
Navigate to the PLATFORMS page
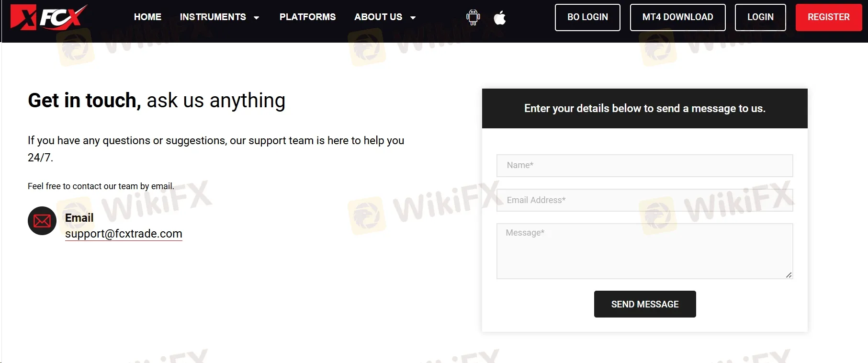point(307,17)
